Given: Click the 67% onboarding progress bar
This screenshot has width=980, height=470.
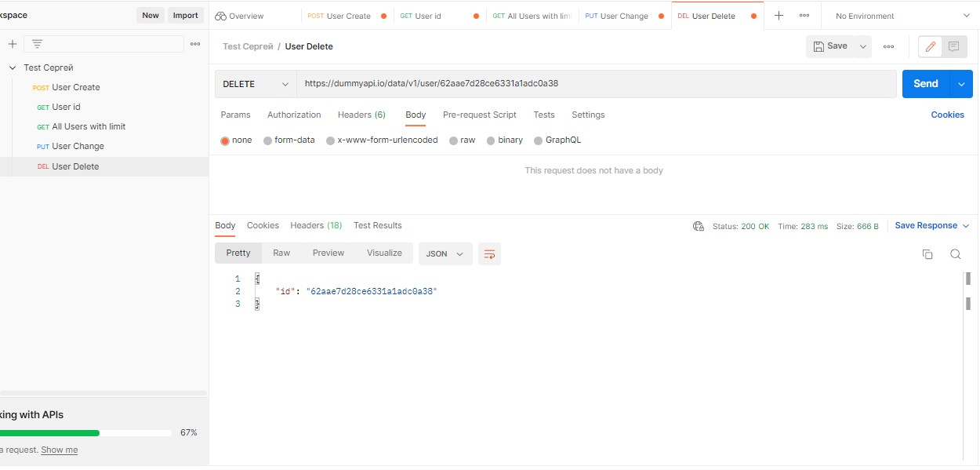Looking at the screenshot, I should 86,432.
